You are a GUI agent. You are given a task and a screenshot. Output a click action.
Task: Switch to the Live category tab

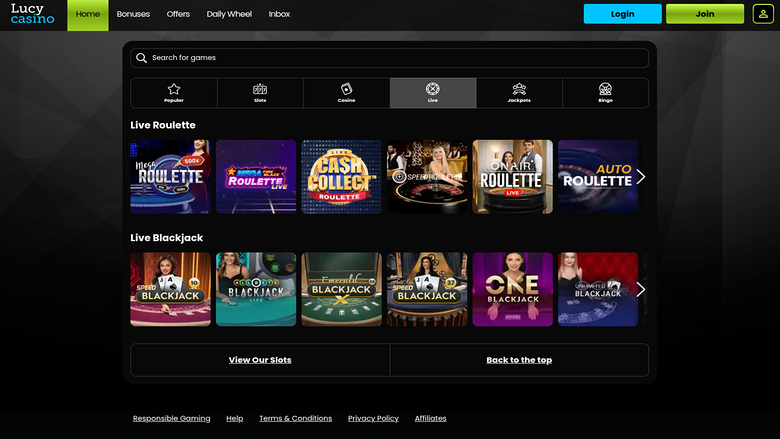click(432, 92)
